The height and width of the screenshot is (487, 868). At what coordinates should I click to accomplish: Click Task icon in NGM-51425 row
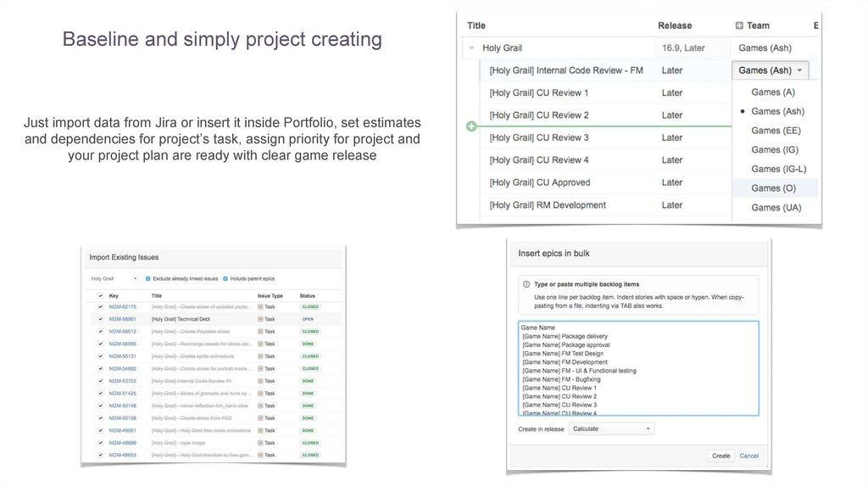coord(260,394)
